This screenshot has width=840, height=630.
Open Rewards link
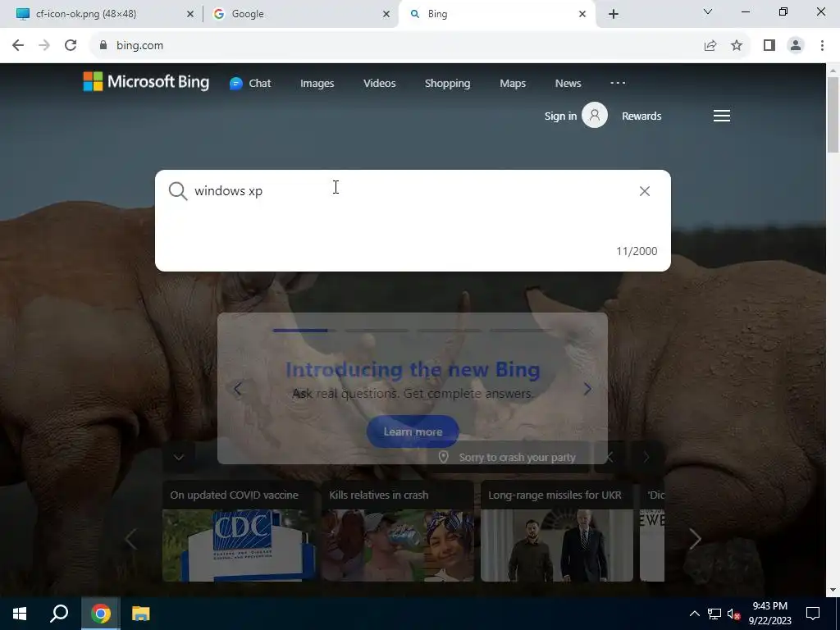(641, 116)
